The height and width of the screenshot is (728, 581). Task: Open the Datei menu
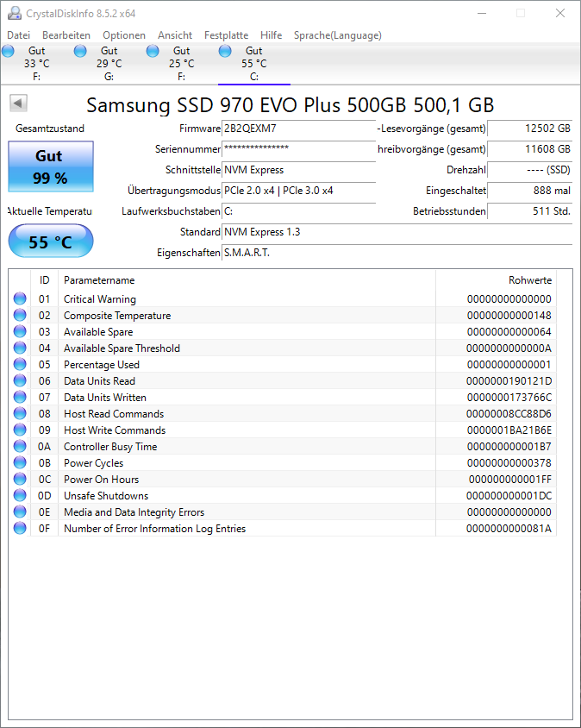coord(19,35)
